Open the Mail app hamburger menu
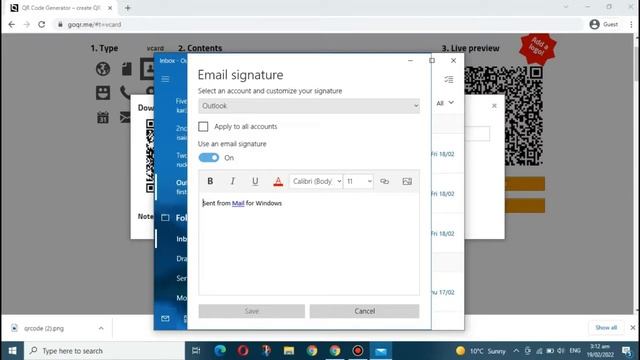Screen dimensions: 640x360 pyautogui.click(x=165, y=79)
